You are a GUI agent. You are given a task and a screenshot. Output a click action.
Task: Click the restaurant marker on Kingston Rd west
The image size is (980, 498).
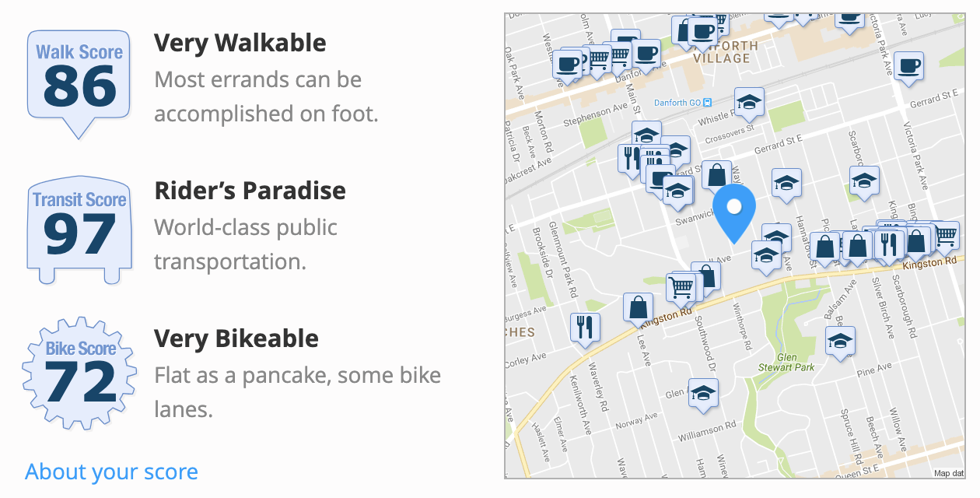point(585,328)
